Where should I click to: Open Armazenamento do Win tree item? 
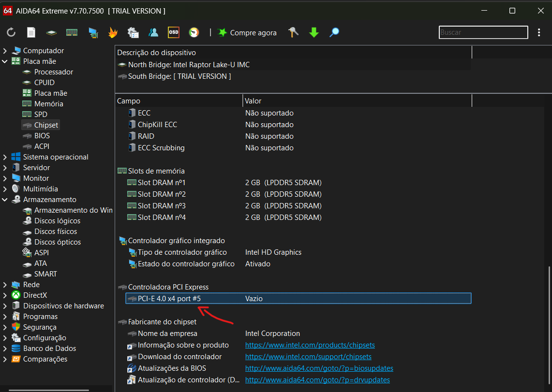click(73, 210)
